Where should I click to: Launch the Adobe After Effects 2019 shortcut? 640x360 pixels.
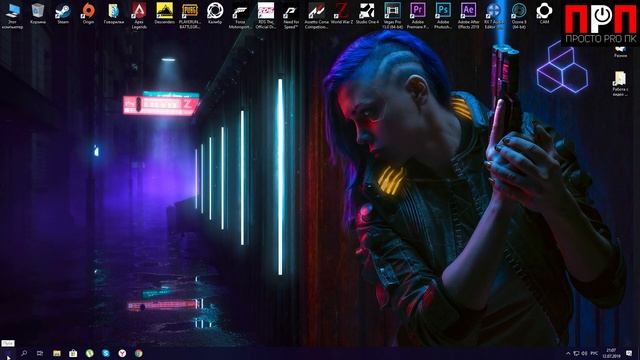[x=468, y=16]
